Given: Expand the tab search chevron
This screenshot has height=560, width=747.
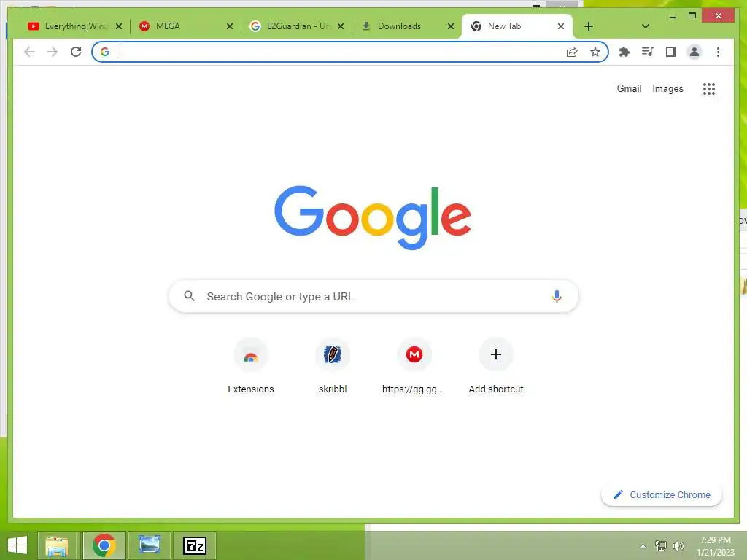Looking at the screenshot, I should coord(645,26).
